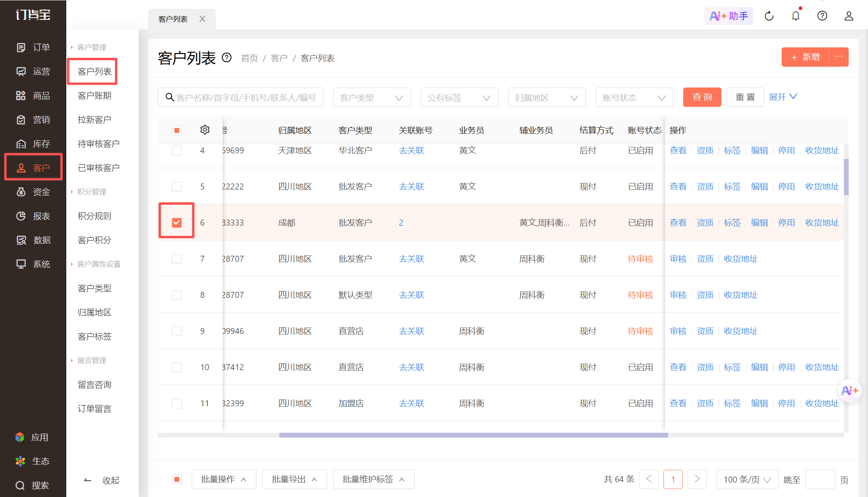Open the 生态 sidebar entry
The height and width of the screenshot is (497, 868).
point(32,461)
